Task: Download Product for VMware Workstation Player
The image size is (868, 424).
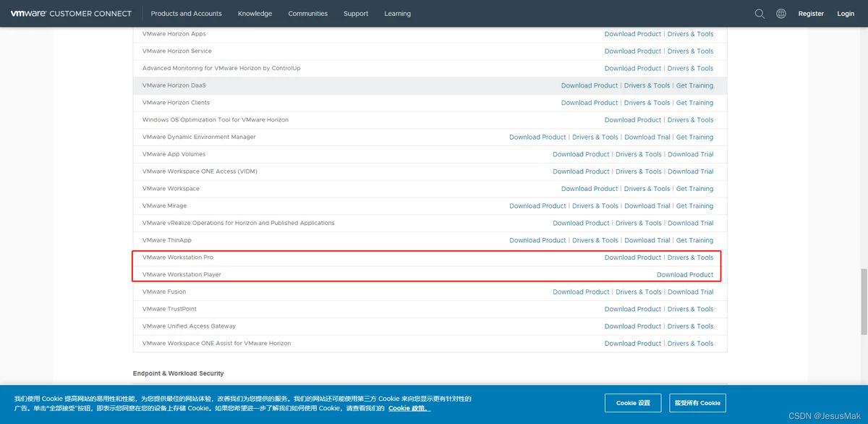Action: tap(685, 275)
